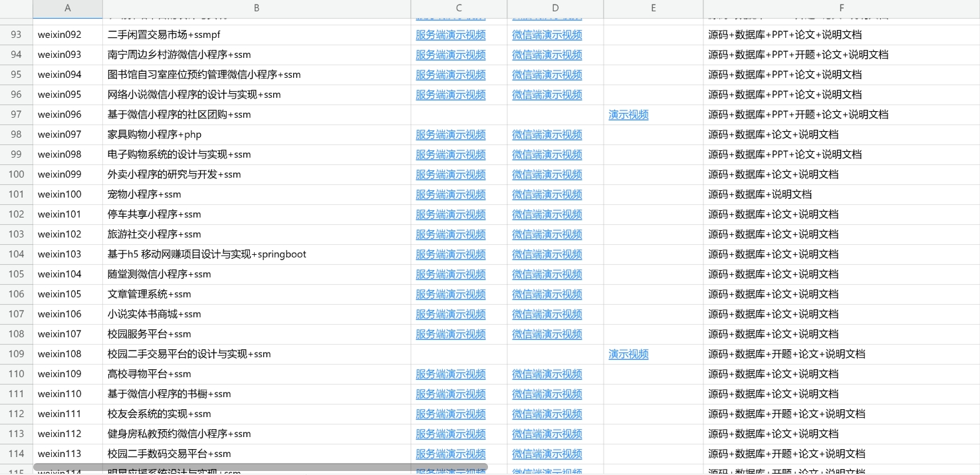
Task: Select row header 97
Action: pyautogui.click(x=16, y=114)
